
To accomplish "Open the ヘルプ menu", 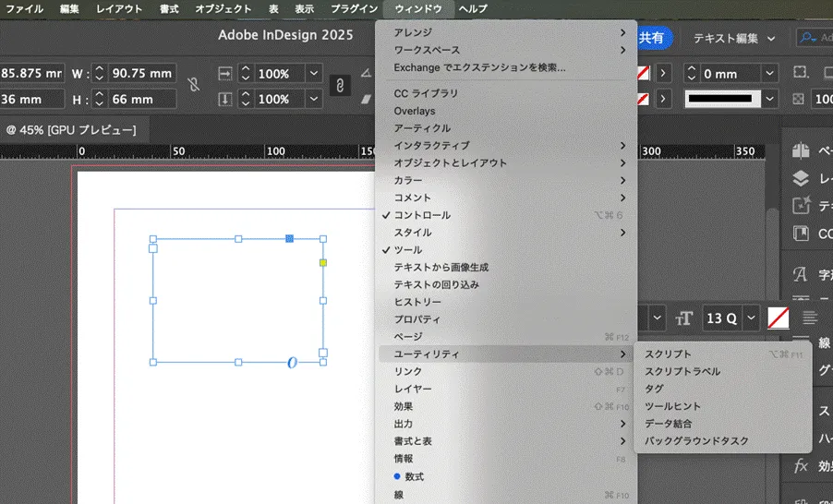I will coord(473,9).
